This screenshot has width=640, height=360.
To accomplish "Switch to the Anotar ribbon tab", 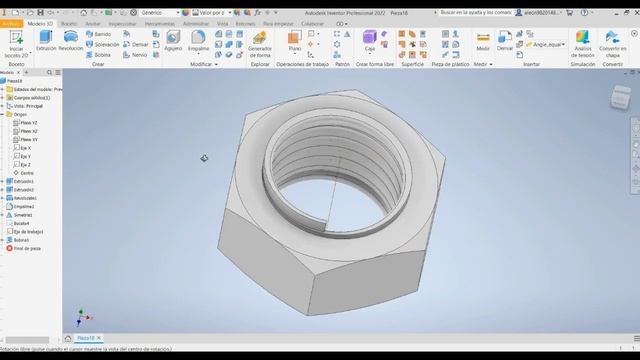I will coord(93,24).
